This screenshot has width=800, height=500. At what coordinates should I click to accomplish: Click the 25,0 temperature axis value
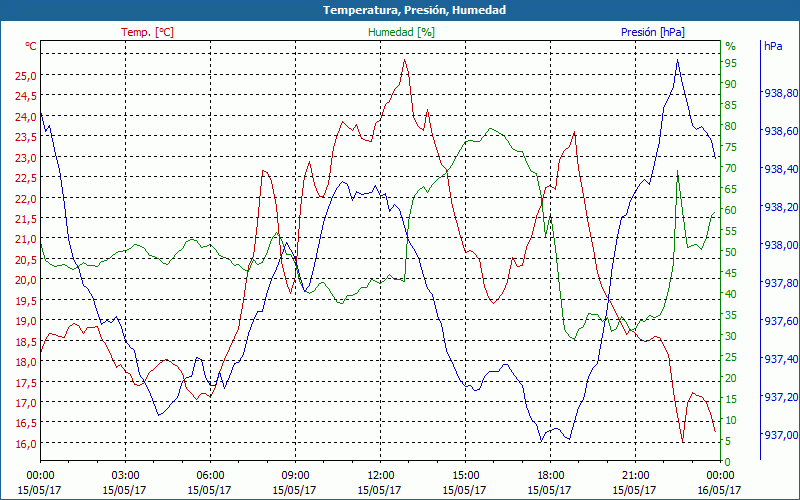click(25, 76)
